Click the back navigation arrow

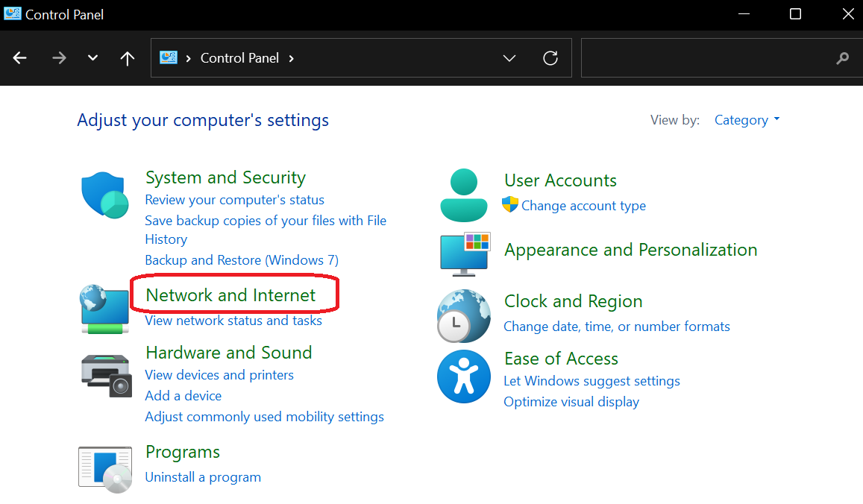(20, 57)
